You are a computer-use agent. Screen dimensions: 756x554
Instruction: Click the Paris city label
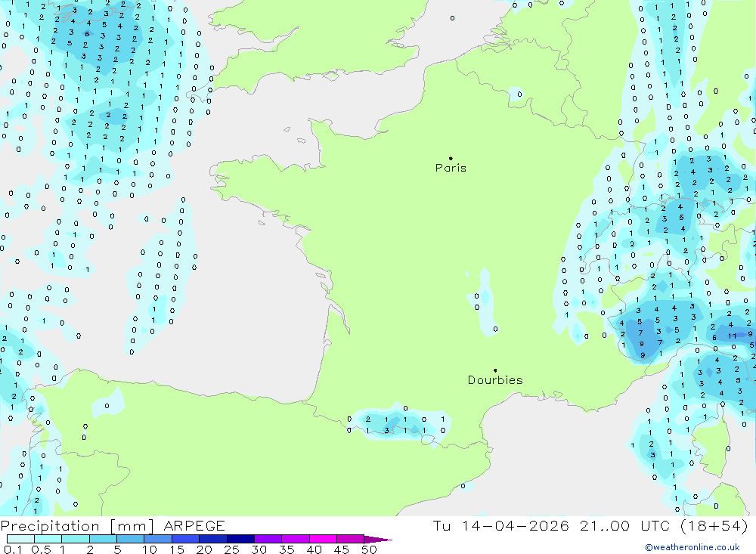click(451, 168)
